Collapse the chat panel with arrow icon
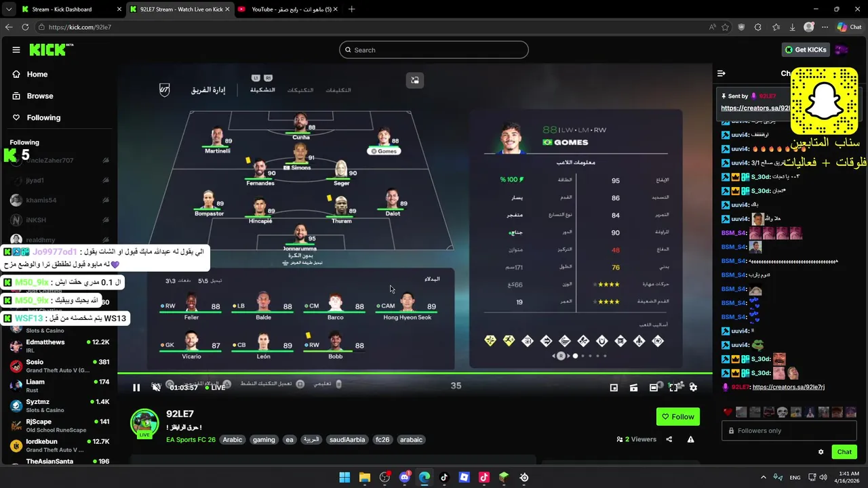This screenshot has width=868, height=488. pyautogui.click(x=722, y=73)
